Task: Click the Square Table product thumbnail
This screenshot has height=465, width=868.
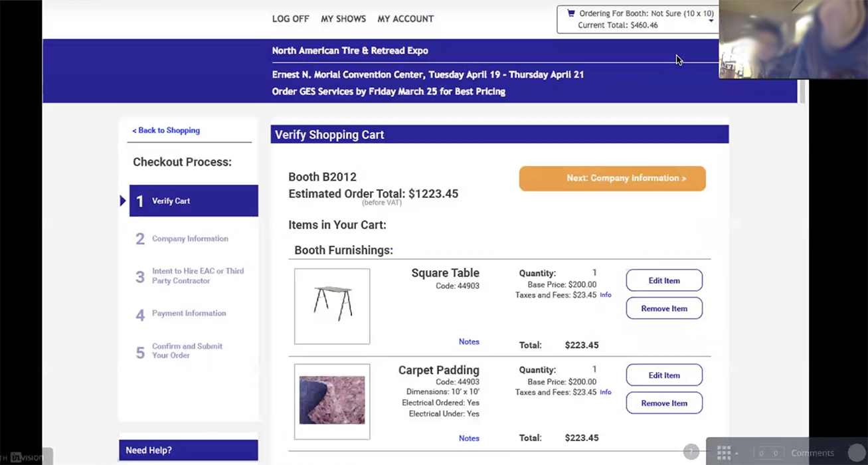Action: tap(332, 306)
